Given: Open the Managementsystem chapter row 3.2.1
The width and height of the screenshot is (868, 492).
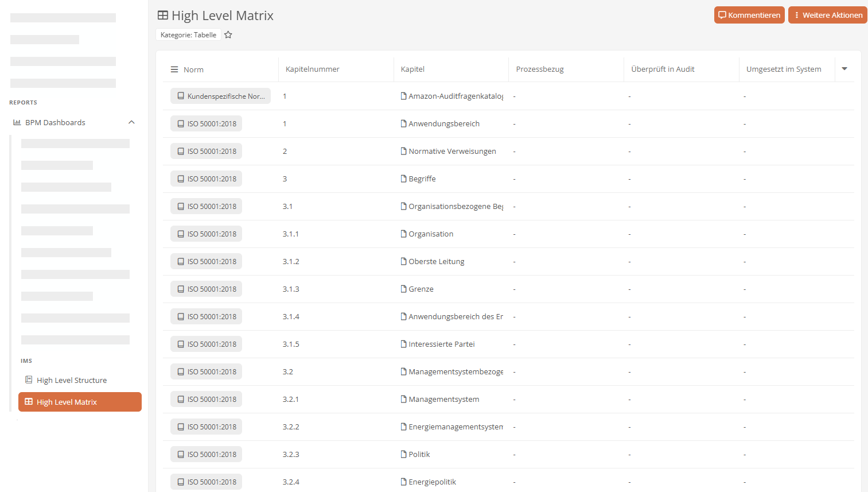Looking at the screenshot, I should click(444, 399).
